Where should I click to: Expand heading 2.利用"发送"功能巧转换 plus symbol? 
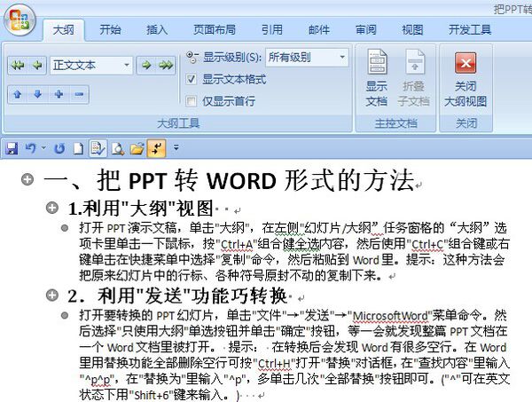tap(52, 295)
